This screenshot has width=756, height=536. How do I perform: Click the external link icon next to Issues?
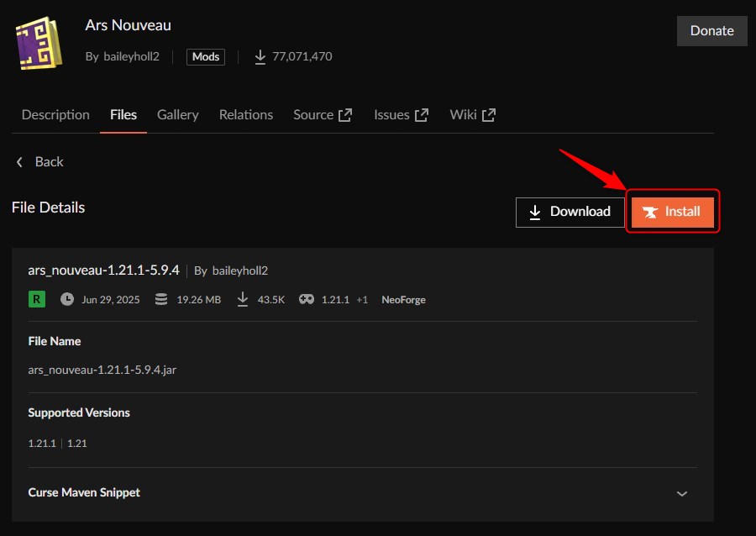[x=422, y=115]
